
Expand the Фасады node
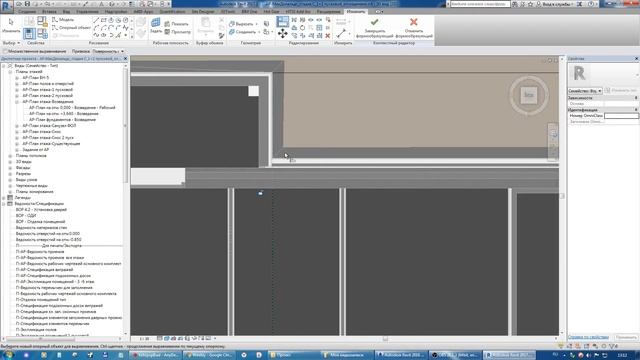click(10, 168)
